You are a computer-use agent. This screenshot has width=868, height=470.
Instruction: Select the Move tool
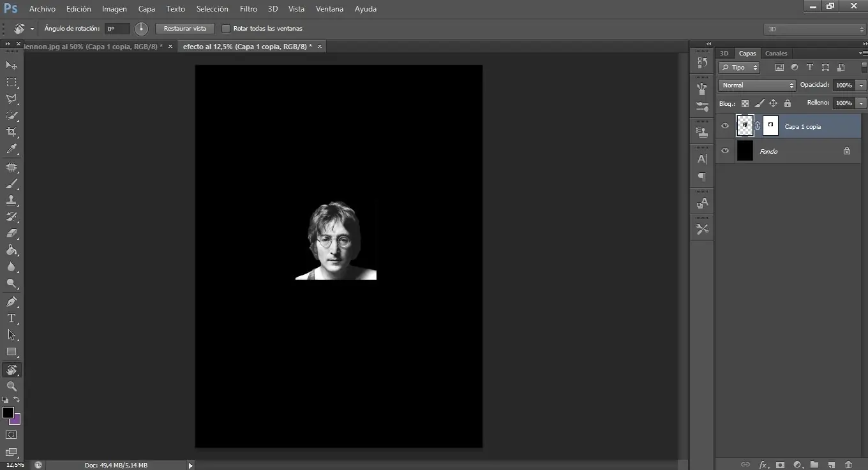coord(11,66)
